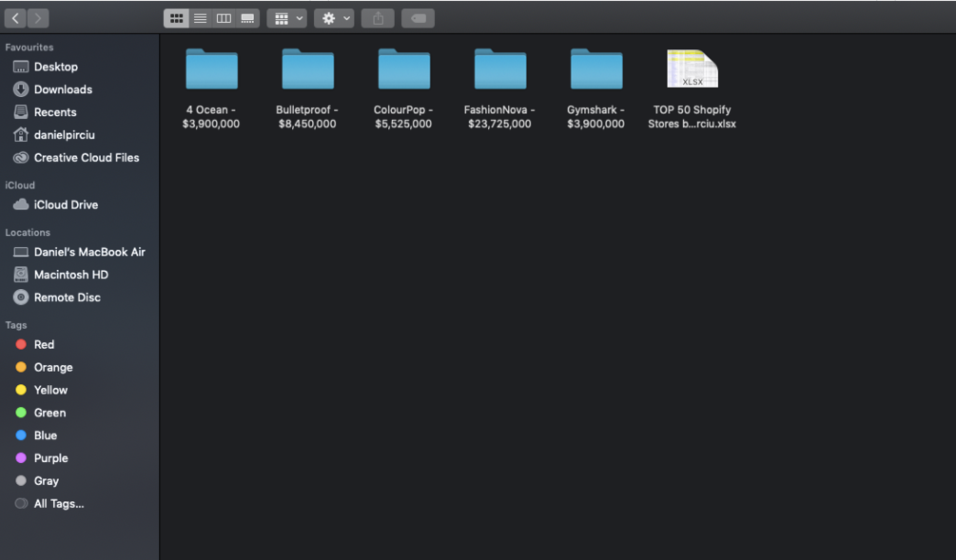
Task: Click the Tags sidebar heading
Action: tap(16, 325)
